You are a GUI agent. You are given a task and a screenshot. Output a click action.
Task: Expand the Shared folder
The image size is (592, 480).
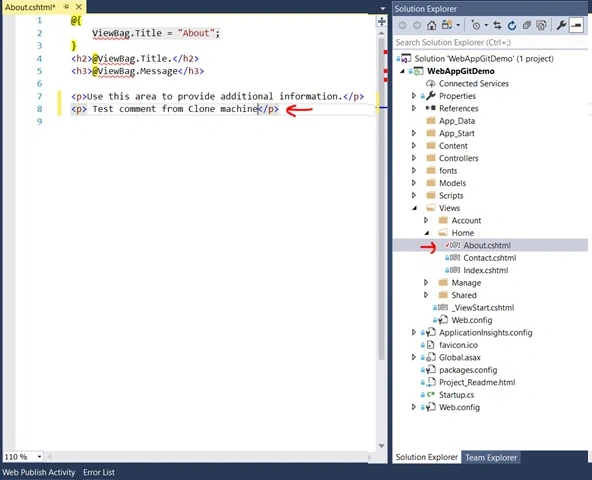(x=426, y=295)
